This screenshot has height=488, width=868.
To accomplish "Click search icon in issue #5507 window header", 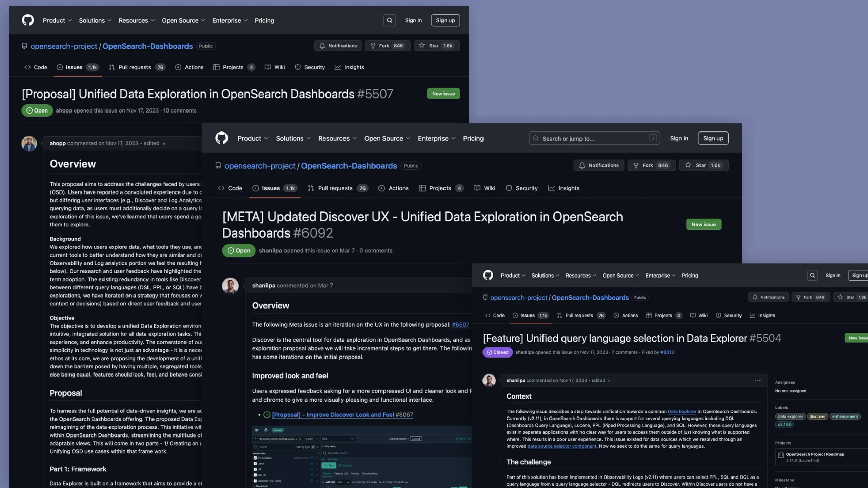I will coord(389,20).
